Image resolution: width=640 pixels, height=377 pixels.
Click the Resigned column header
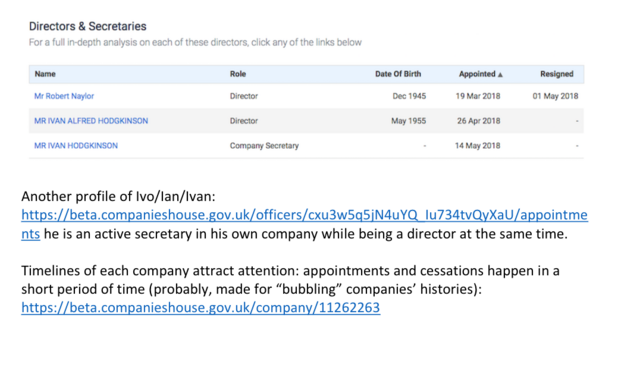[x=557, y=74]
